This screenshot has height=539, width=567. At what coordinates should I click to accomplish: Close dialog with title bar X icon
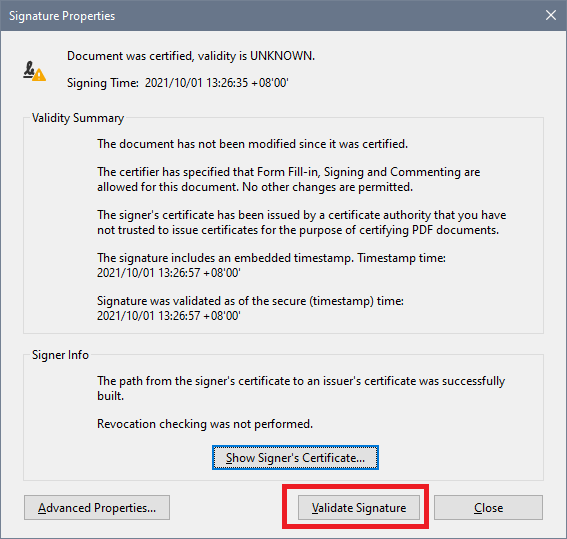[551, 15]
